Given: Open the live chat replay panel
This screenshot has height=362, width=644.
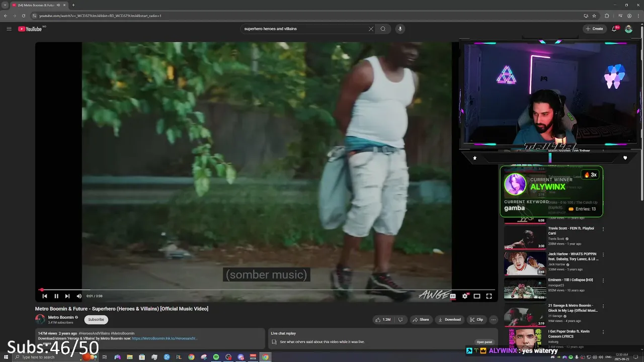Looking at the screenshot, I should point(485,342).
